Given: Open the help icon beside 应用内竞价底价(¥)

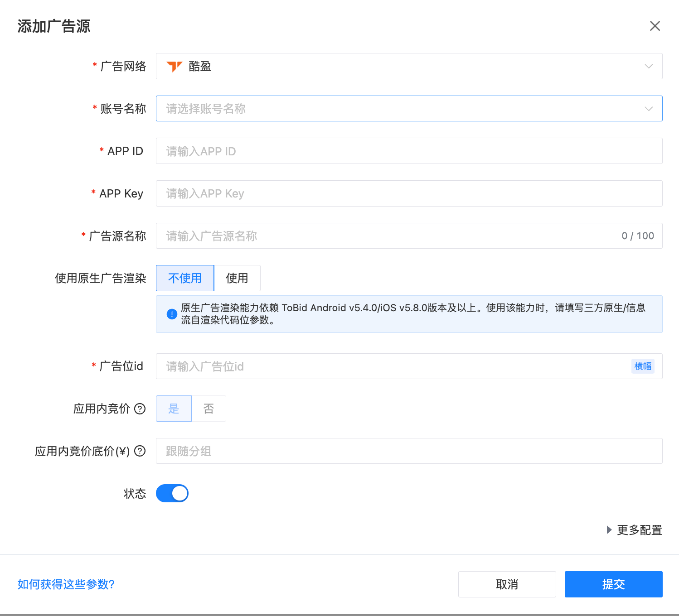Looking at the screenshot, I should point(140,451).
